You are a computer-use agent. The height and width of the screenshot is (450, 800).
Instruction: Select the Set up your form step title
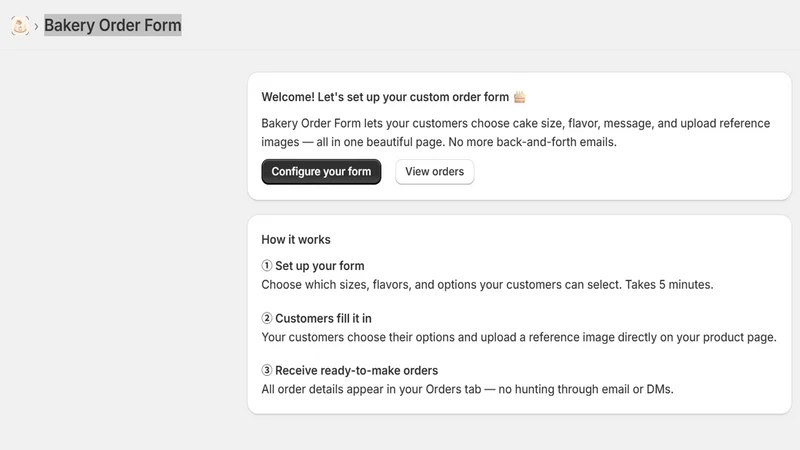pyautogui.click(x=320, y=266)
